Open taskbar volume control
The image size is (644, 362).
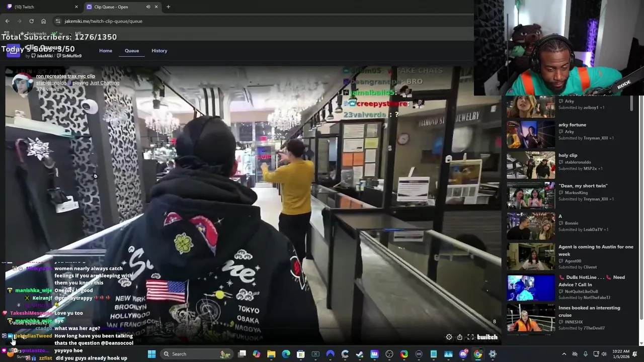click(604, 354)
